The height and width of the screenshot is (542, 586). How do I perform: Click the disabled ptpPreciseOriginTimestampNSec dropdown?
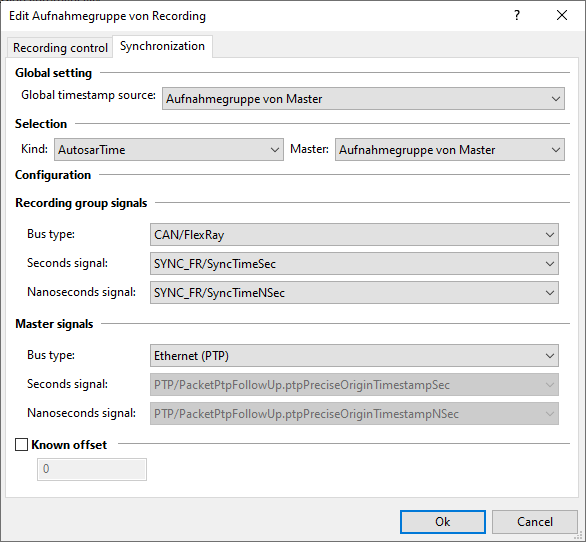click(x=354, y=413)
